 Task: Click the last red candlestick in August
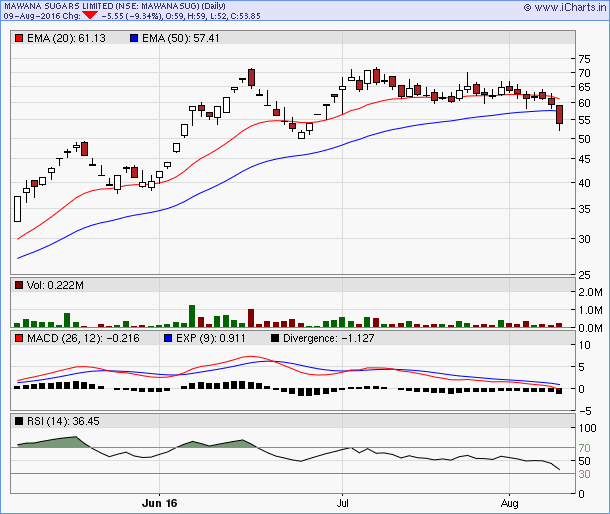[x=559, y=114]
